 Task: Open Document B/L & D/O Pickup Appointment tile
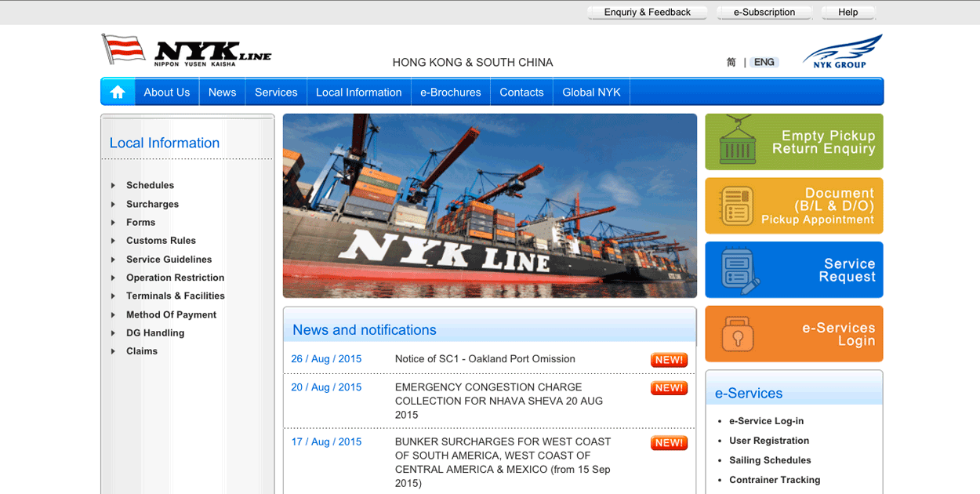pos(794,205)
